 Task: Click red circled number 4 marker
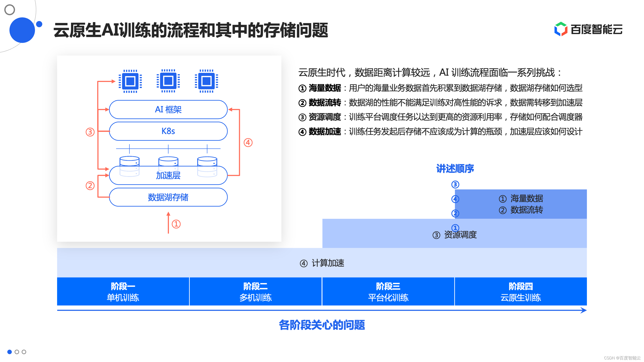(x=248, y=143)
